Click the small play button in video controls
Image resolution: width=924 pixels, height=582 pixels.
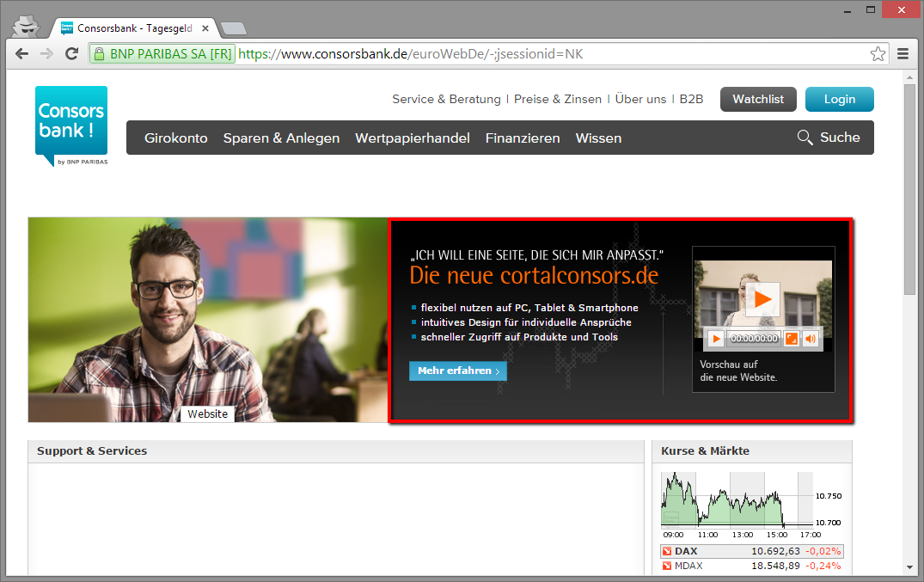click(715, 339)
